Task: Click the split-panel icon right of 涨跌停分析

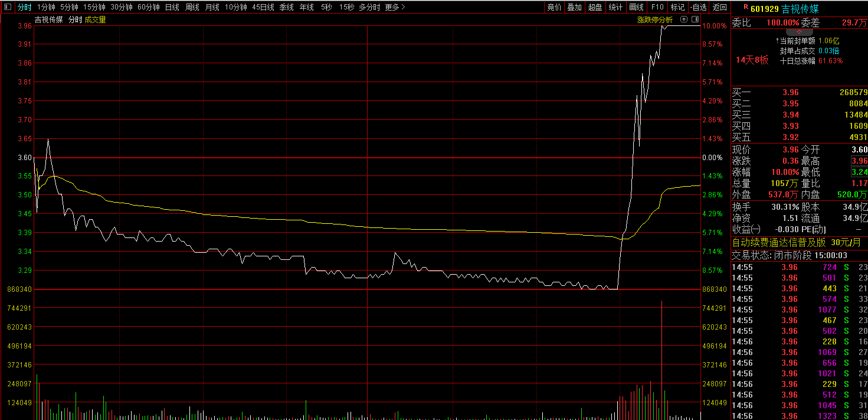Action: tap(694, 19)
